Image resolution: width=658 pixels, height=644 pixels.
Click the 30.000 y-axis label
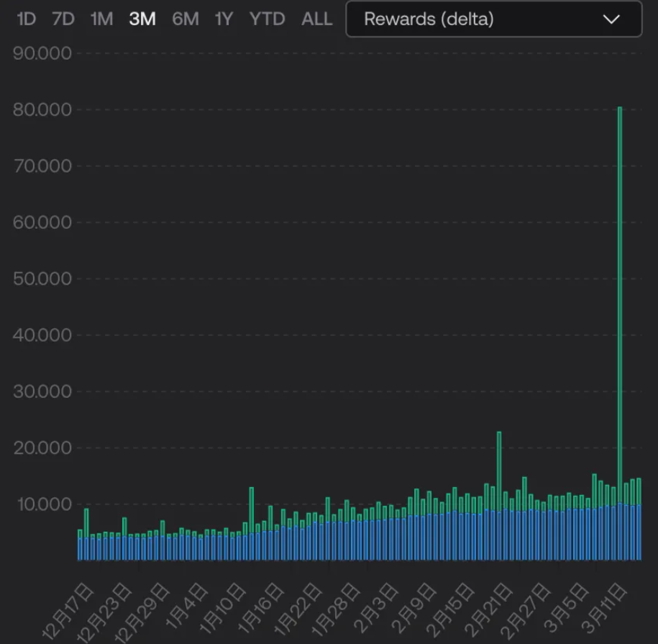tap(42, 391)
